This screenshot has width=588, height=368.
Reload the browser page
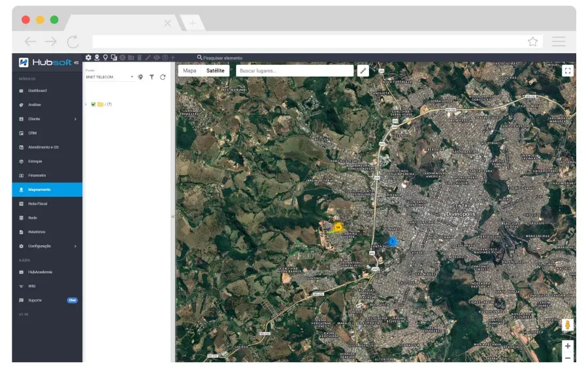[x=73, y=41]
